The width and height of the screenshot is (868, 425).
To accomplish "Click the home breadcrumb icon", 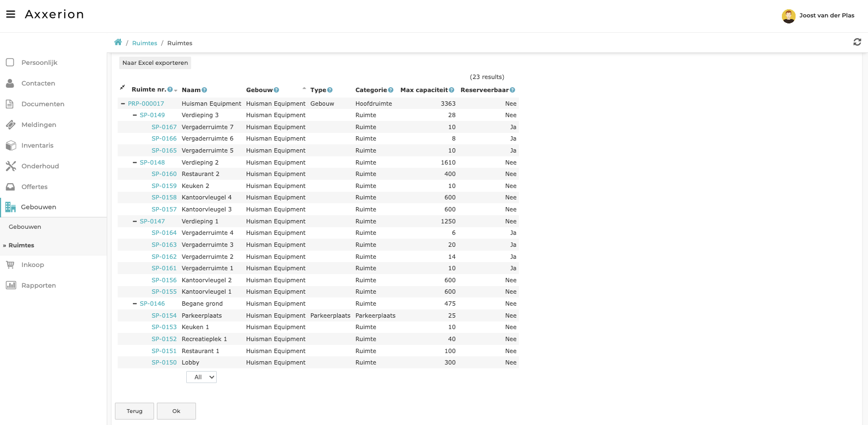I will point(118,42).
